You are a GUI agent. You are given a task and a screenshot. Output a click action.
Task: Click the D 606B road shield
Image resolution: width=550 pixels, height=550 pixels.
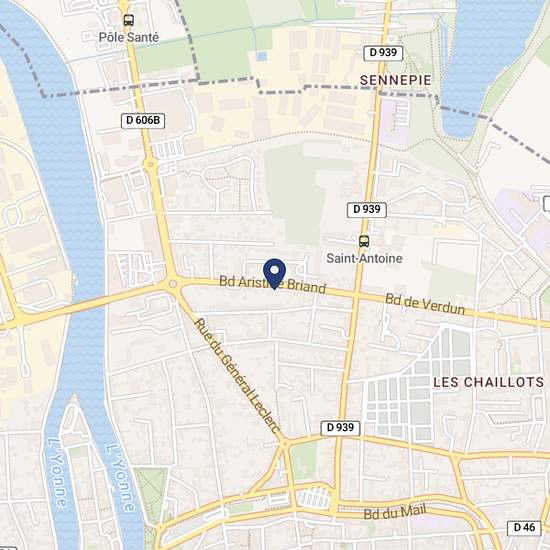[x=143, y=120]
